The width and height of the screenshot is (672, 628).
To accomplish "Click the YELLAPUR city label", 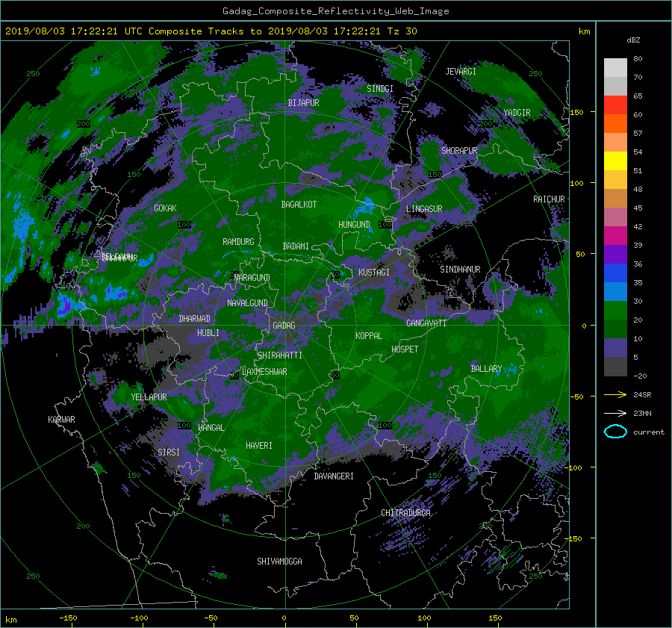I will (x=149, y=397).
